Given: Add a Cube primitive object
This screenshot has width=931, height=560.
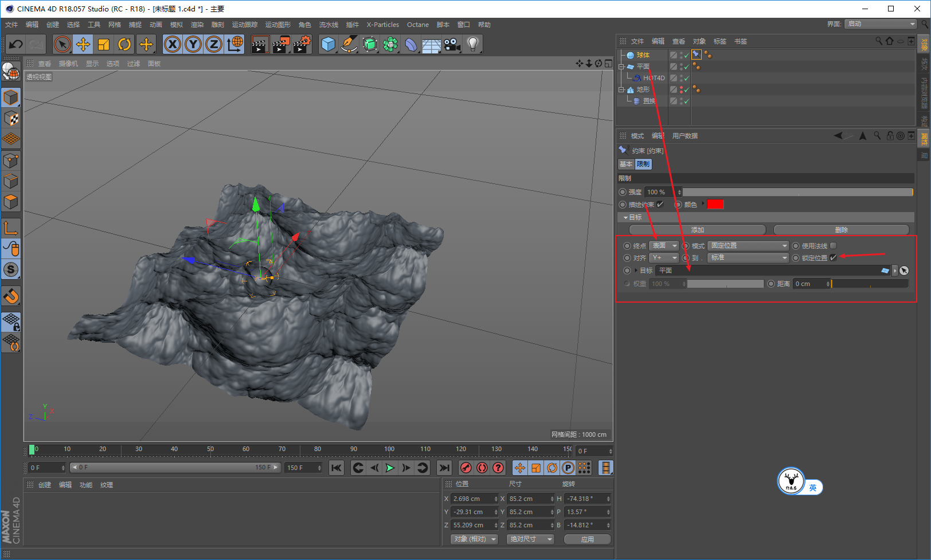Looking at the screenshot, I should 328,44.
